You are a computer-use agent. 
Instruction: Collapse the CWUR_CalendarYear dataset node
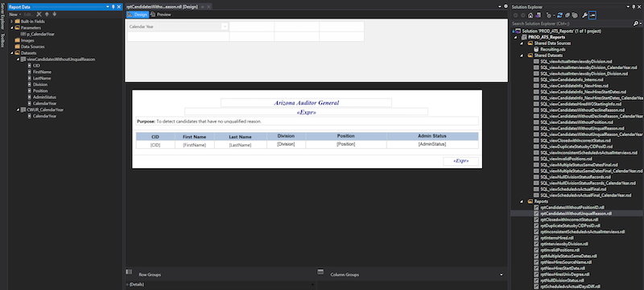click(18, 110)
